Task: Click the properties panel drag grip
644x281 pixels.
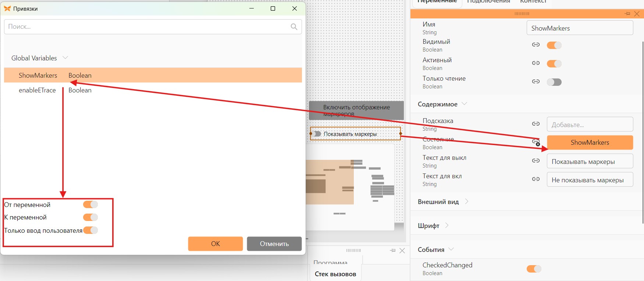Action: [x=522, y=14]
